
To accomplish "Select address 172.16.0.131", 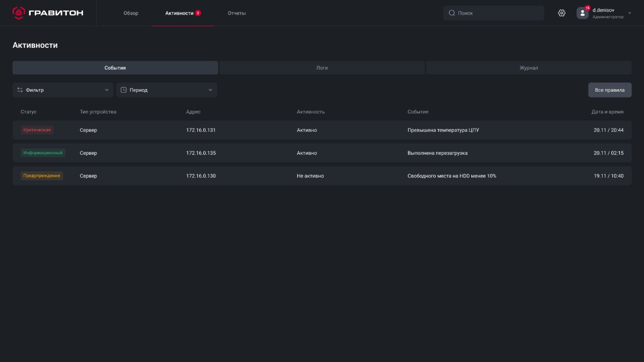I will point(201,130).
